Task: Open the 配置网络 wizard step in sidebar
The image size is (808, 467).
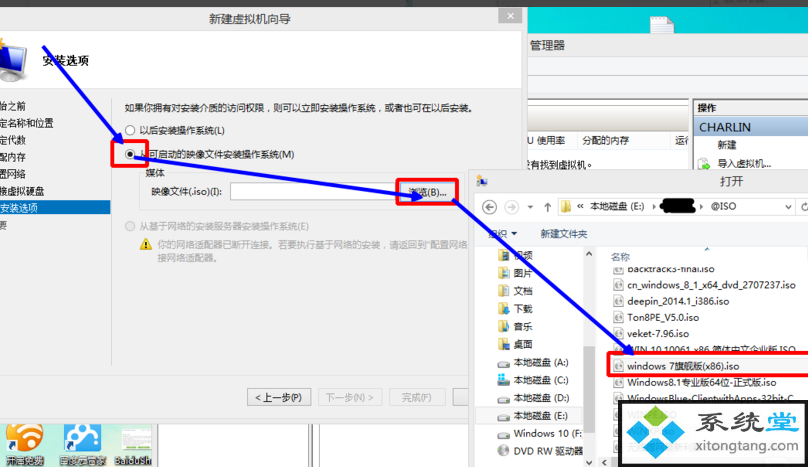Action: (13, 174)
